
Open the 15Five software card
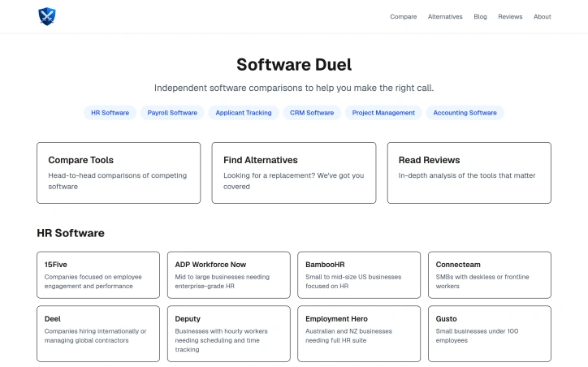tap(98, 274)
